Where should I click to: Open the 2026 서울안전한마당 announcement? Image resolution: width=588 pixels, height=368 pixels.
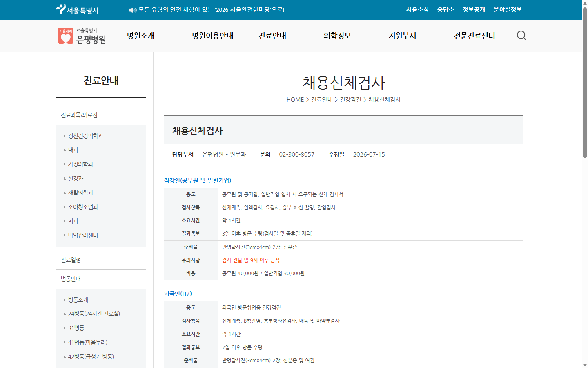point(212,10)
